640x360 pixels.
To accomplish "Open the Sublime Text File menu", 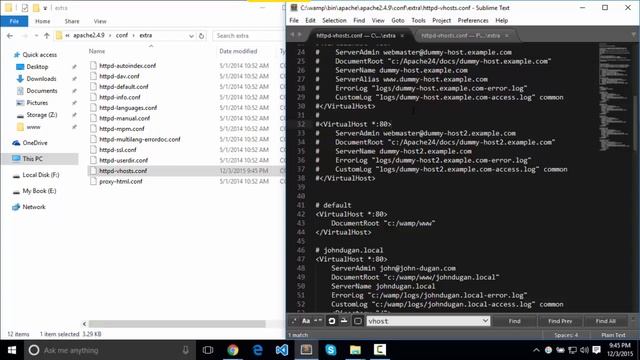I will 294,20.
